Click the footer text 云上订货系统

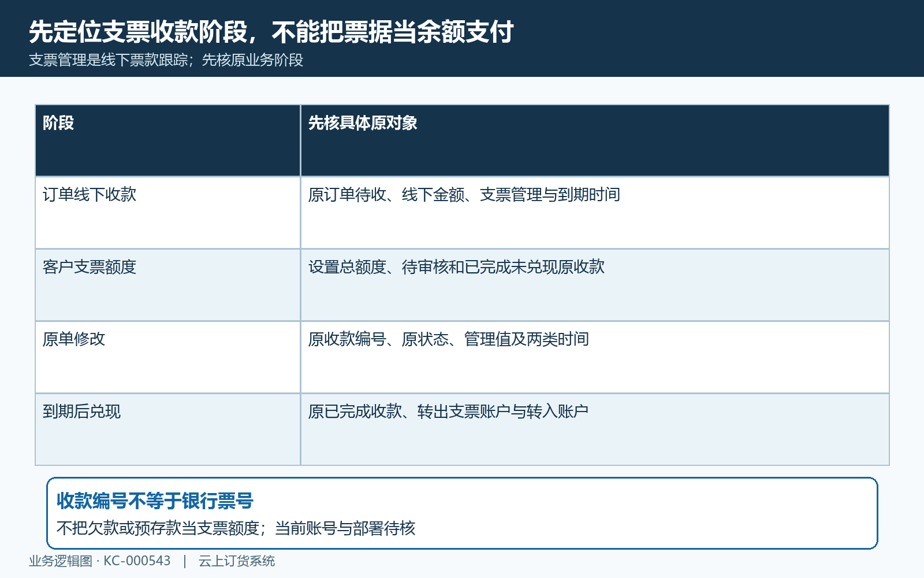tap(237, 561)
